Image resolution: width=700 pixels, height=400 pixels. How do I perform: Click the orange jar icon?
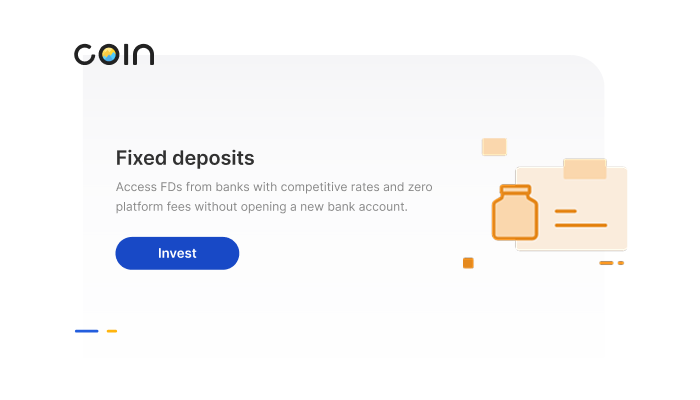point(515,213)
